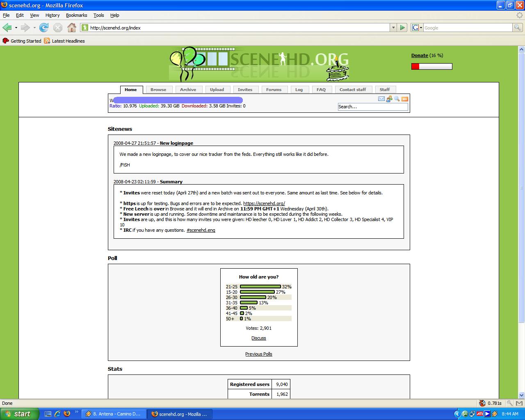
Task: Click the Stop loading icon
Action: 58,27
